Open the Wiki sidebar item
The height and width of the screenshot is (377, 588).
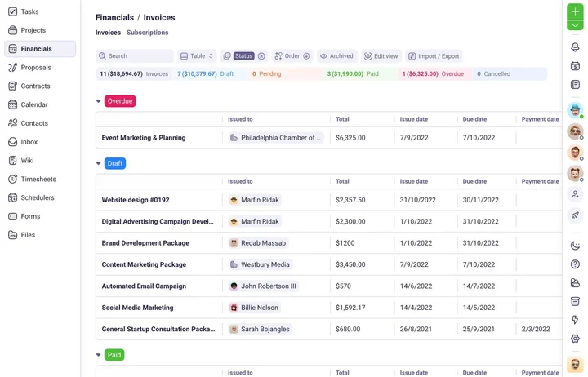27,161
